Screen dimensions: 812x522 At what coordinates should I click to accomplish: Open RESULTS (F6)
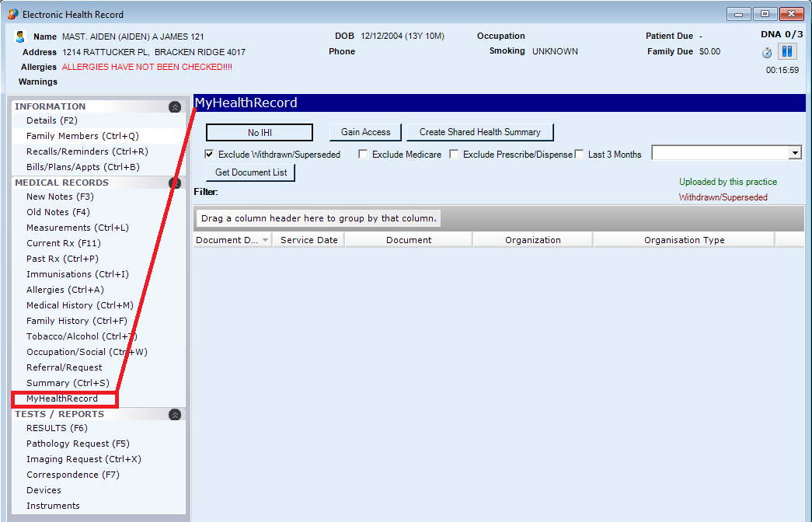(x=57, y=428)
